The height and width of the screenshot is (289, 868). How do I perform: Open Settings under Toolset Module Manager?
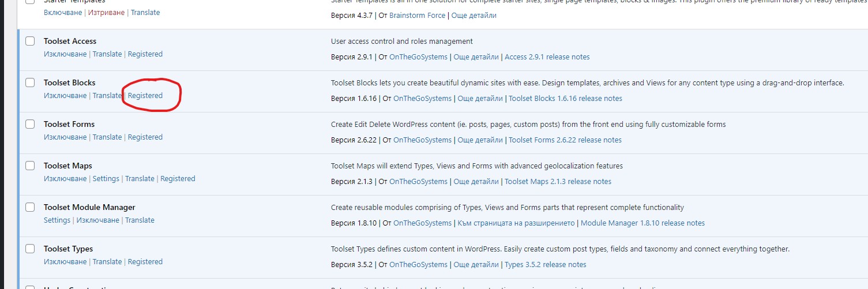tap(57, 220)
